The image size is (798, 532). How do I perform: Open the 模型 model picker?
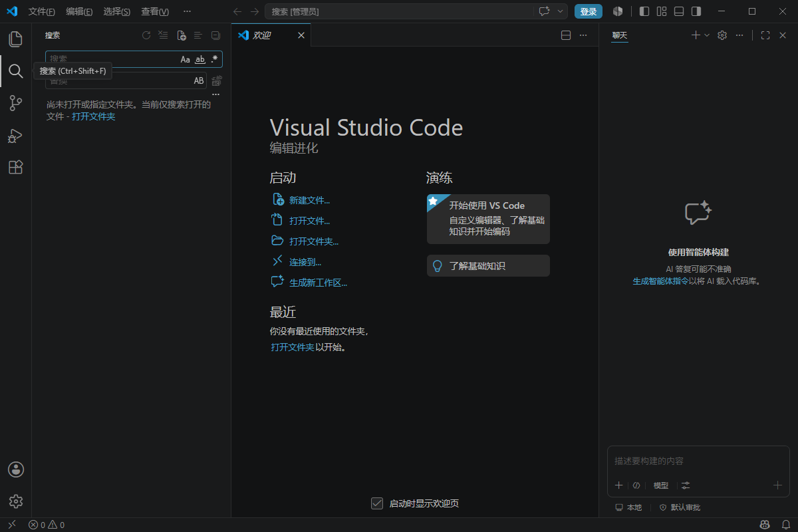click(x=661, y=485)
